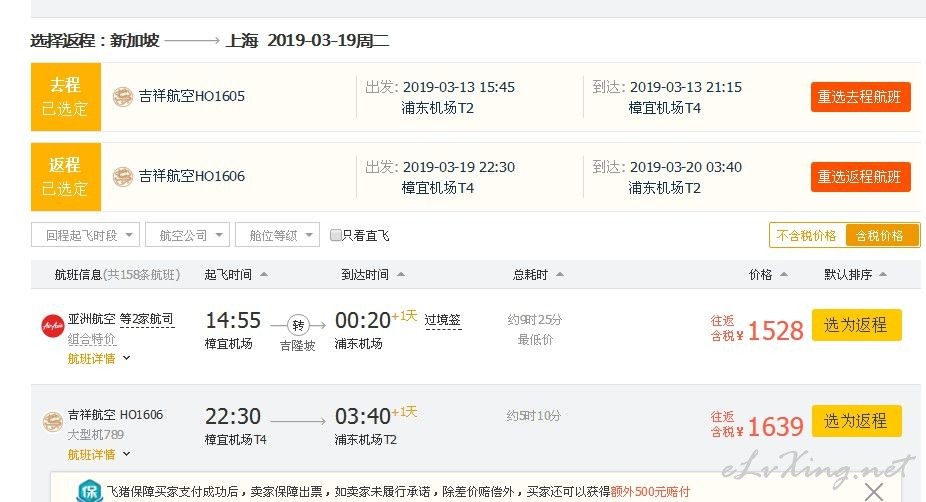Click the AirAsia red logo icon
The image size is (926, 502).
[x=53, y=326]
